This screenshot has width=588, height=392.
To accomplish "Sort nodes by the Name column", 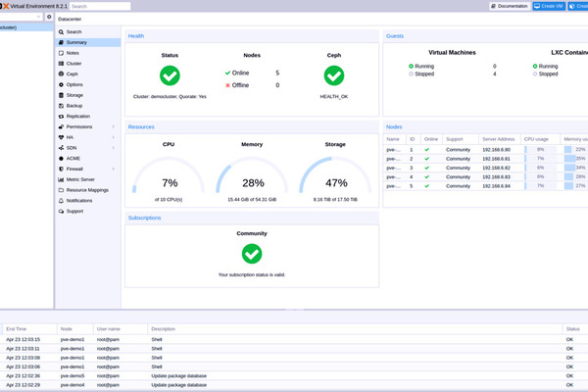I will [x=395, y=139].
